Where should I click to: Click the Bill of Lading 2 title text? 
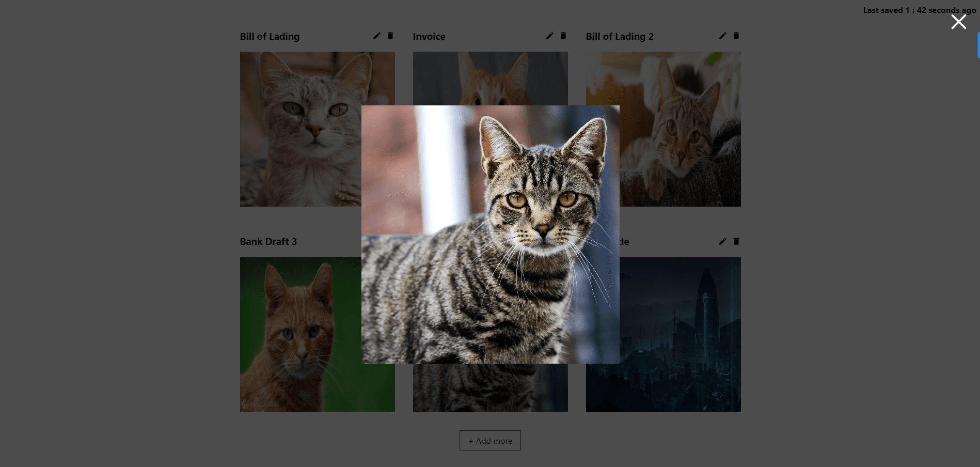click(x=620, y=37)
